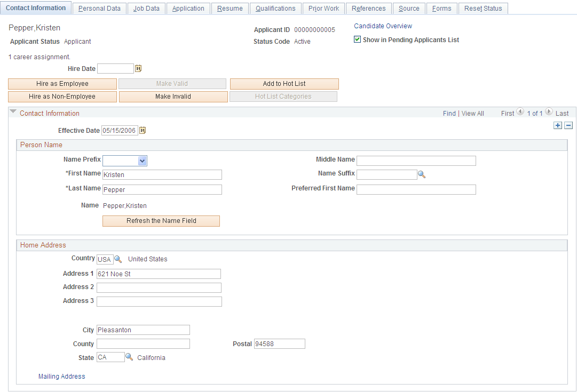This screenshot has width=577, height=392.
Task: Click the '1 career assignment.' text
Action: pos(39,57)
